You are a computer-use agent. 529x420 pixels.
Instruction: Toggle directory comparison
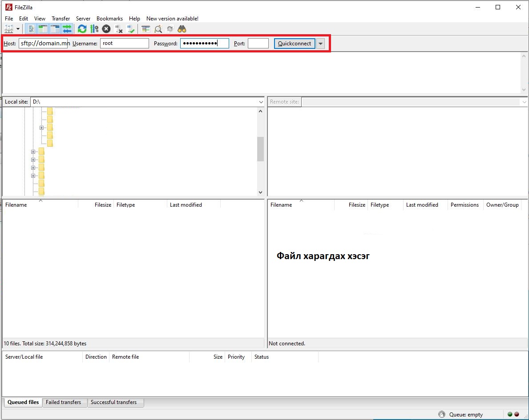tap(158, 29)
